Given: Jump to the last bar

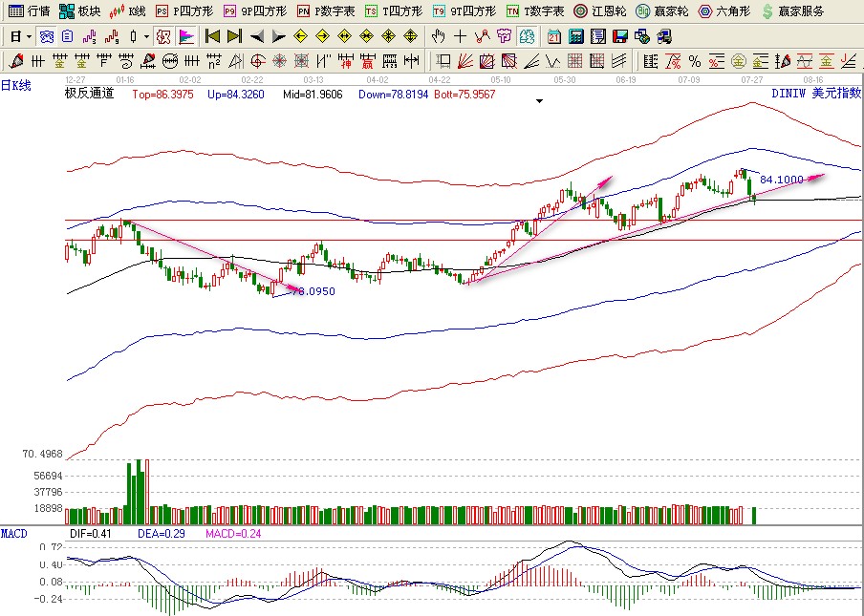Looking at the screenshot, I should click(234, 37).
